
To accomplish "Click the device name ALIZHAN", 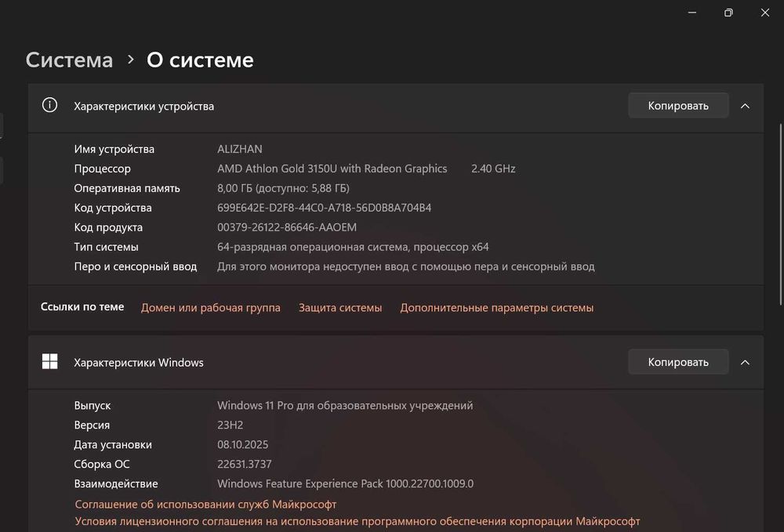I will pos(239,149).
